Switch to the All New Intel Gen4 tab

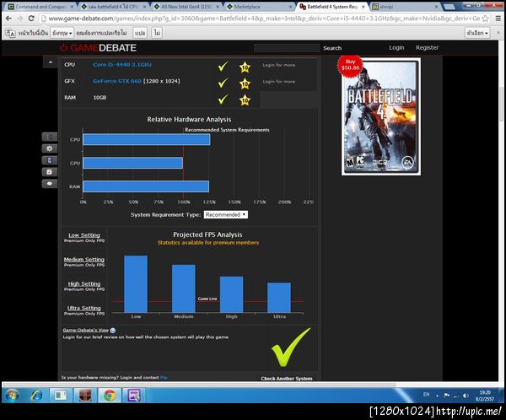click(x=186, y=7)
